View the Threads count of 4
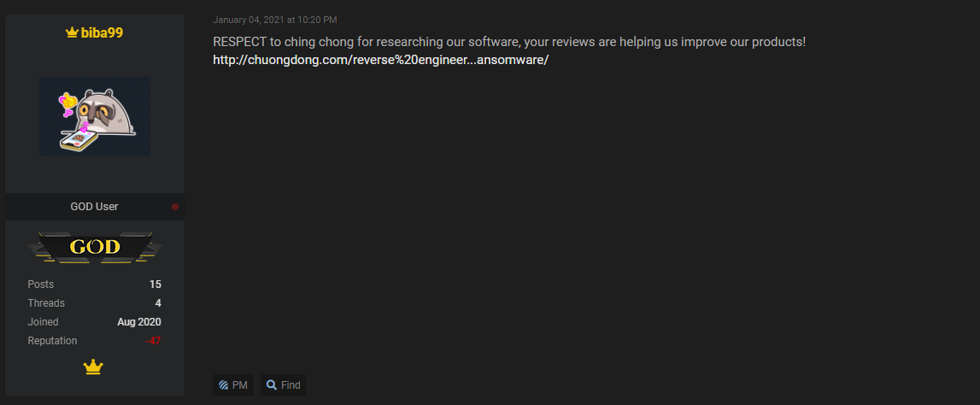 click(x=158, y=303)
